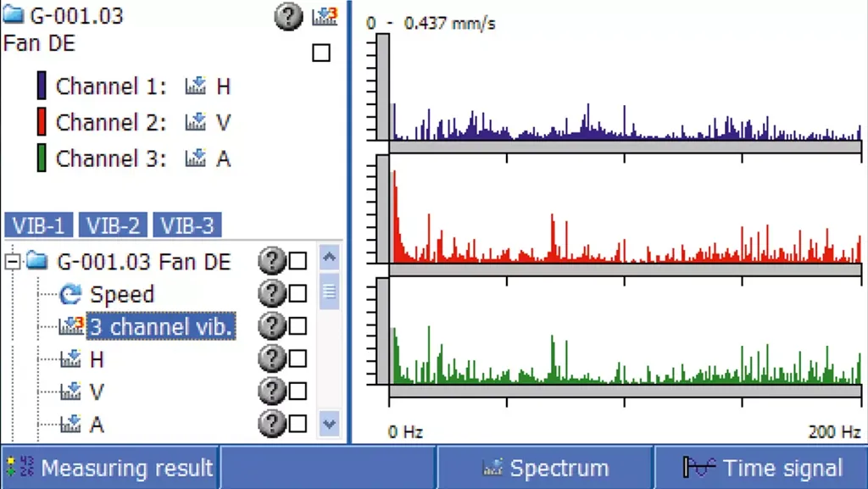
Task: Check the box in the Speed row
Action: pyautogui.click(x=298, y=294)
